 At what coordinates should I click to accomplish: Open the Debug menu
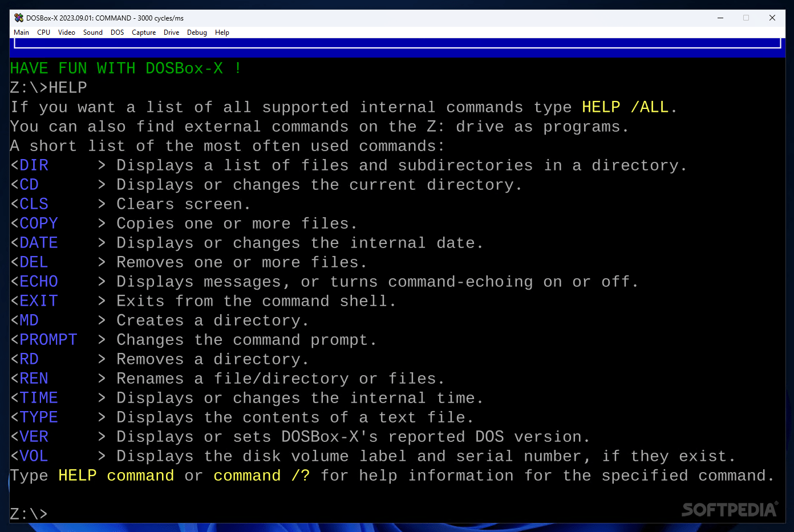(197, 33)
